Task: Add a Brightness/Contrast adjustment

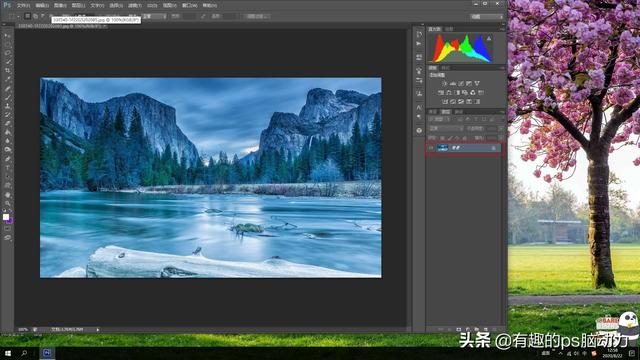Action: [x=444, y=83]
